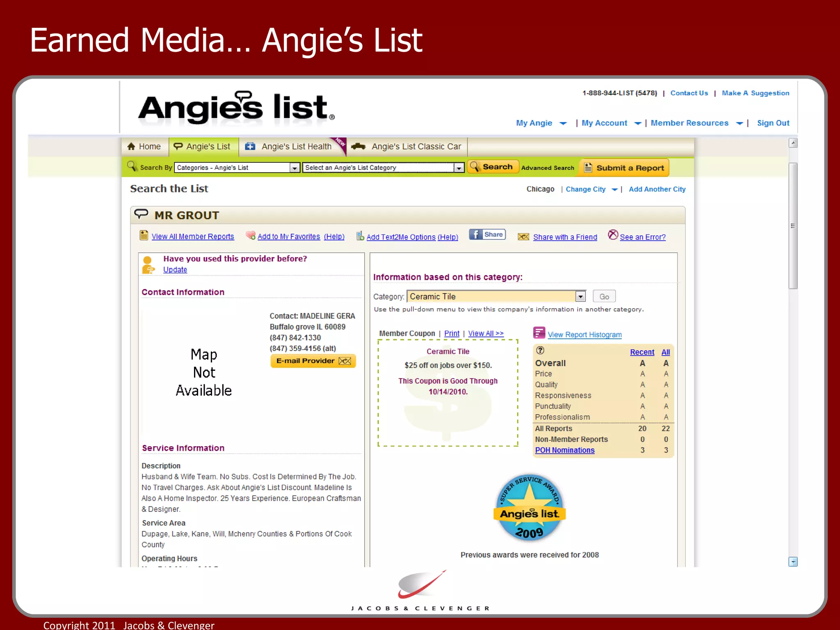Click the E-mail Provider button
Image resolution: width=840 pixels, height=630 pixels.
313,361
